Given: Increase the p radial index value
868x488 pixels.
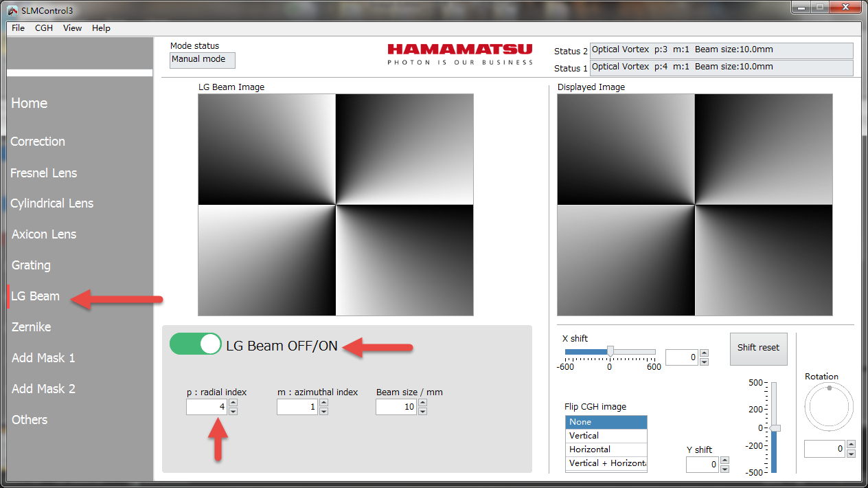Looking at the screenshot, I should pyautogui.click(x=233, y=403).
